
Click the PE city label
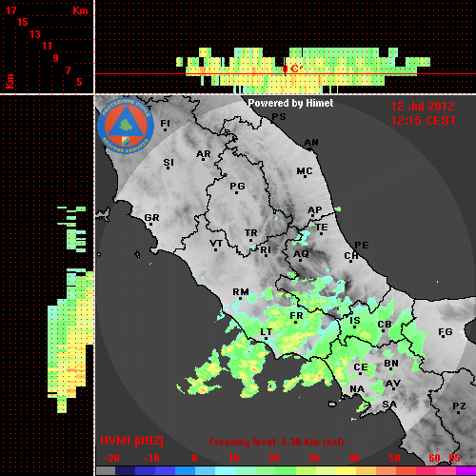pos(362,246)
